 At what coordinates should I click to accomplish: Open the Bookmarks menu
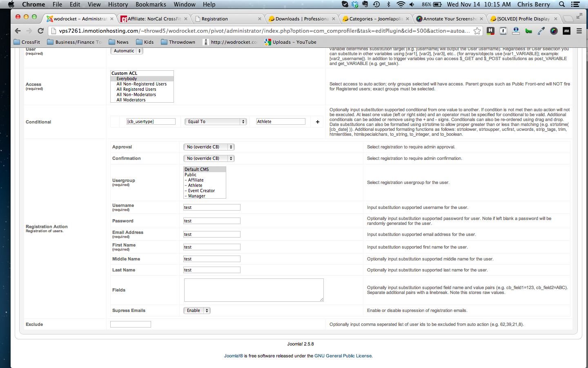click(151, 4)
